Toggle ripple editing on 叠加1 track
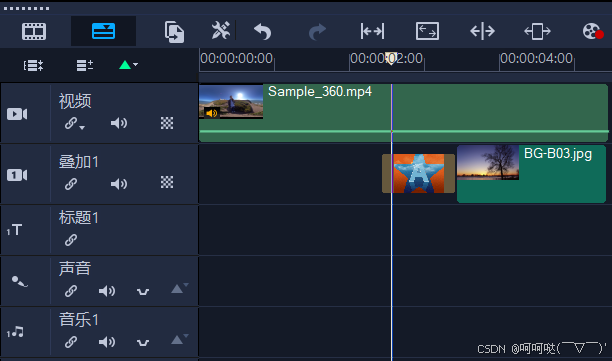Image resolution: width=612 pixels, height=361 pixels. point(71,184)
